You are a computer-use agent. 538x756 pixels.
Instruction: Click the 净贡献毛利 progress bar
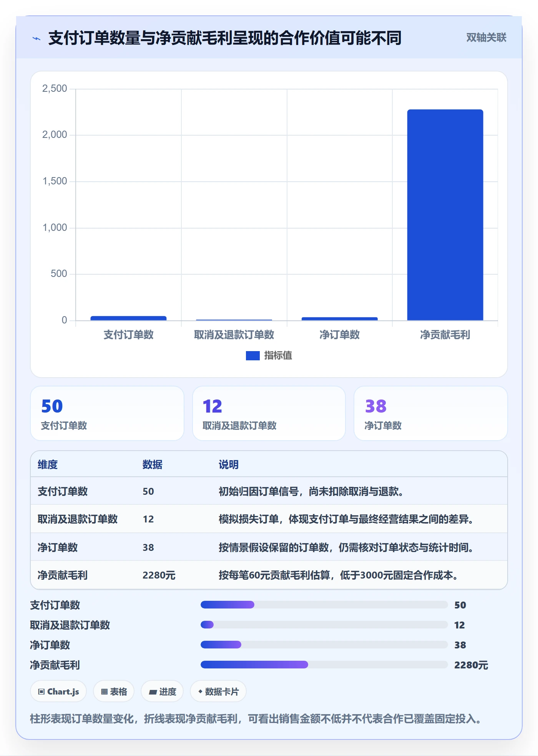pyautogui.click(x=324, y=665)
